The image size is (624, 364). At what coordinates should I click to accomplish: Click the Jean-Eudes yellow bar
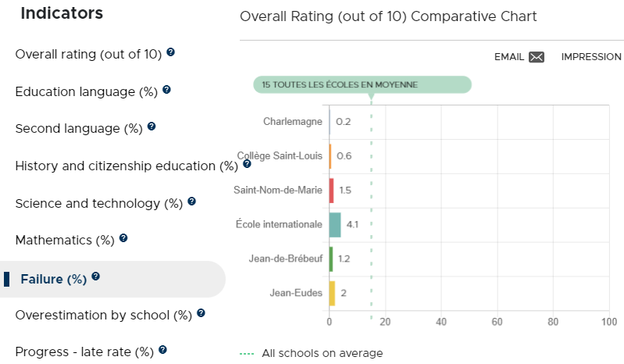[332, 294]
